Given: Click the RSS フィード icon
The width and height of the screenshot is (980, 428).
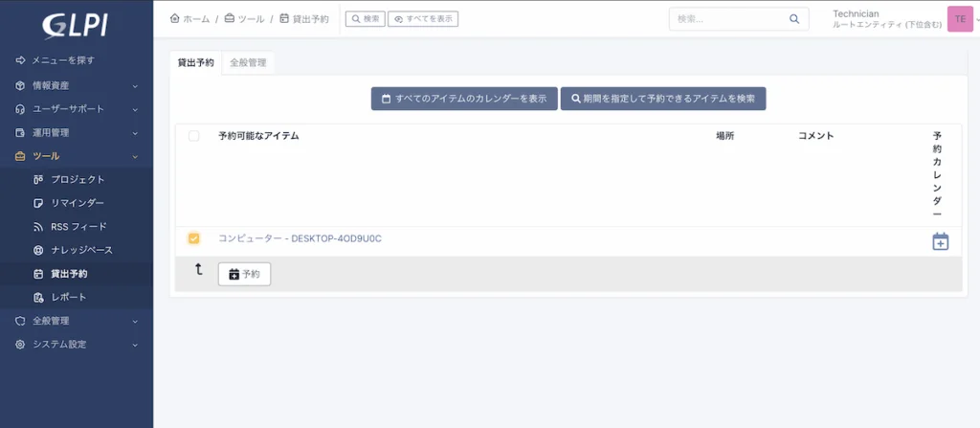Looking at the screenshot, I should coord(38,227).
